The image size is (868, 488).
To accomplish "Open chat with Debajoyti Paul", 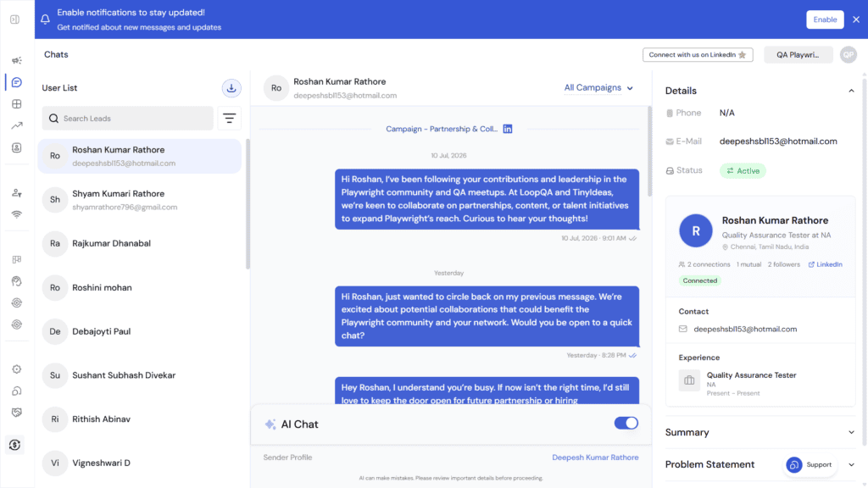I will coord(140,331).
